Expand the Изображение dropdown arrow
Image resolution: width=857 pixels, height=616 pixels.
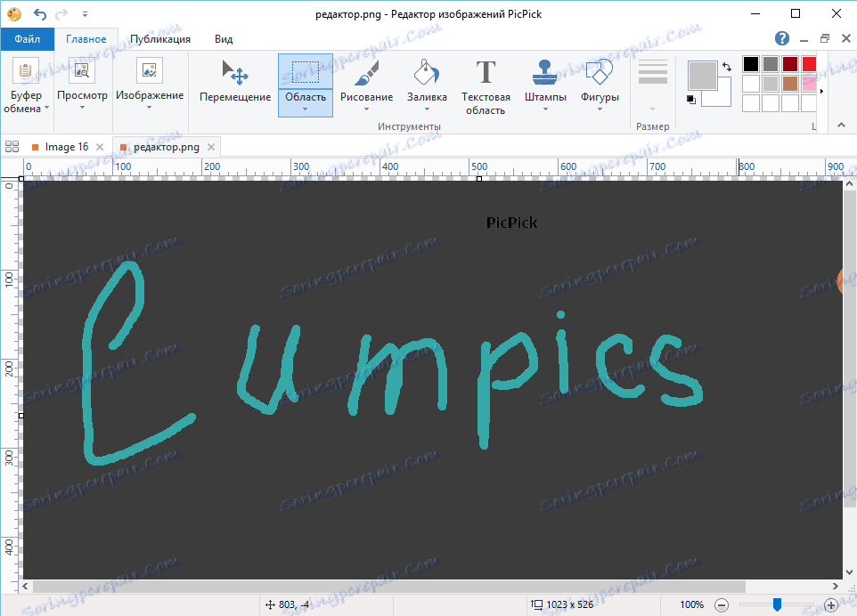click(149, 108)
